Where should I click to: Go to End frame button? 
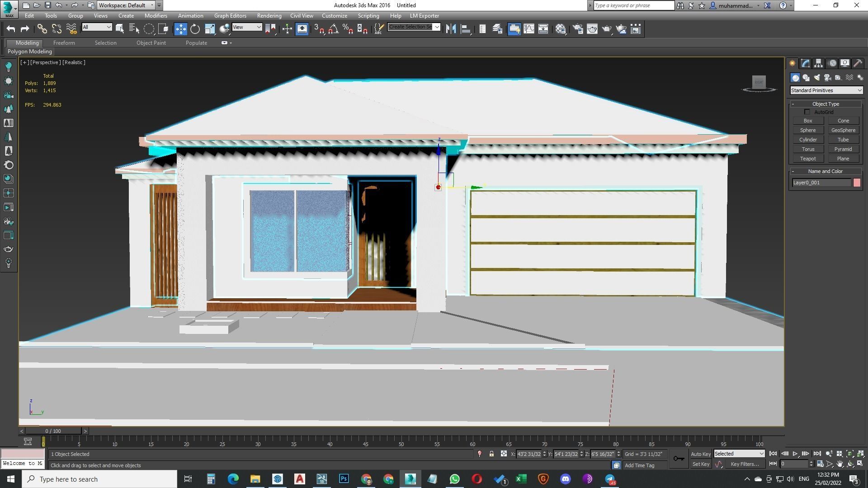click(x=817, y=454)
